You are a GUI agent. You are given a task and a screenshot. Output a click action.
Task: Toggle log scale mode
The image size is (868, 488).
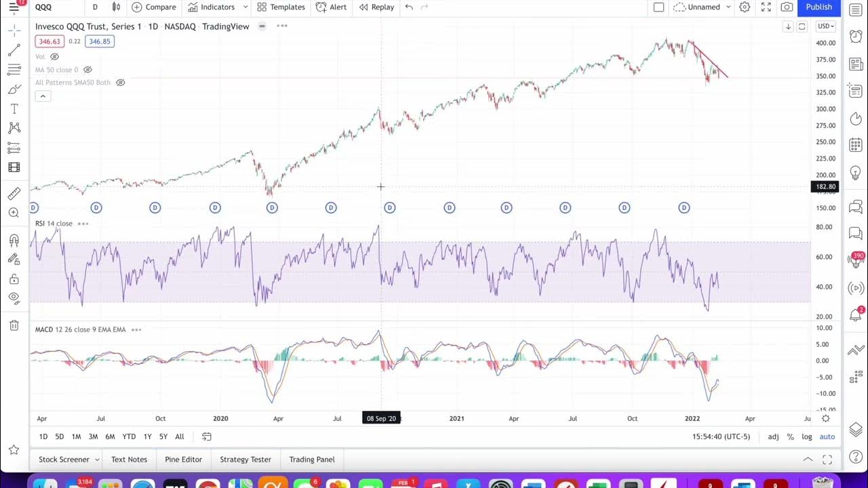807,436
